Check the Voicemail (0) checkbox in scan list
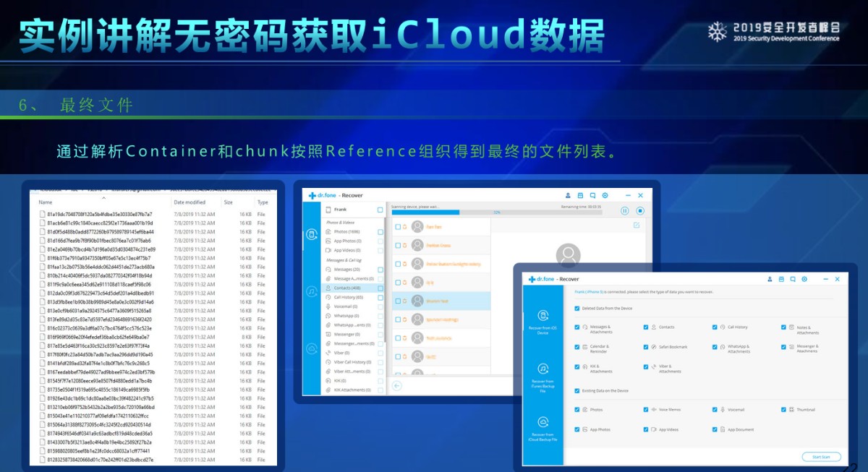This screenshot has width=868, height=472. tap(380, 306)
